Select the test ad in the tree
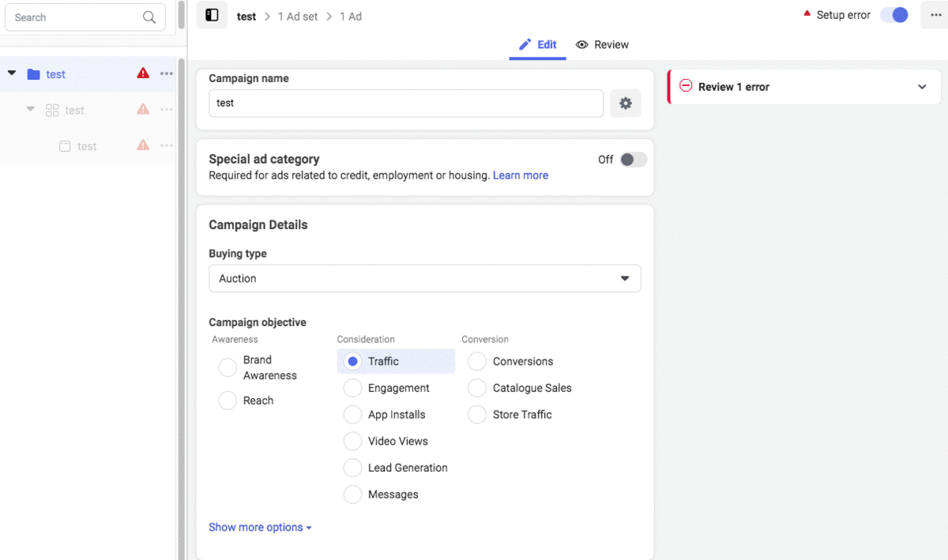This screenshot has height=560, width=948. pyautogui.click(x=87, y=146)
